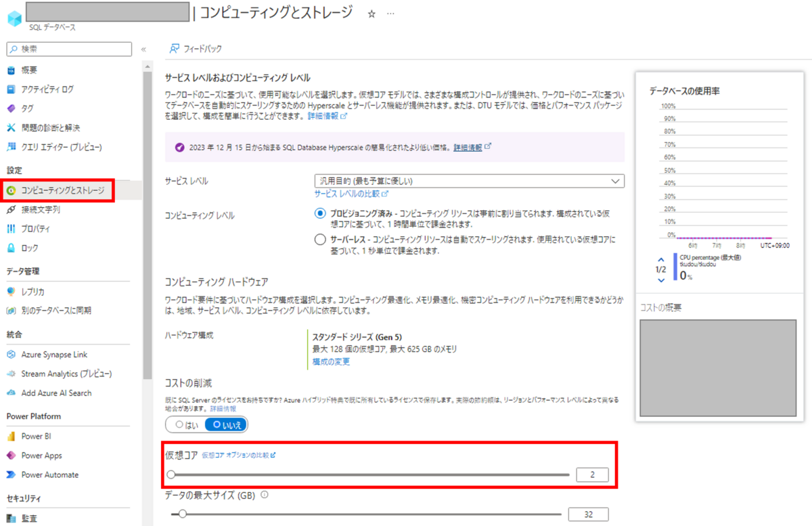The width and height of the screenshot is (812, 526).
Task: Click the コストの概要 heading
Action: pyautogui.click(x=660, y=307)
